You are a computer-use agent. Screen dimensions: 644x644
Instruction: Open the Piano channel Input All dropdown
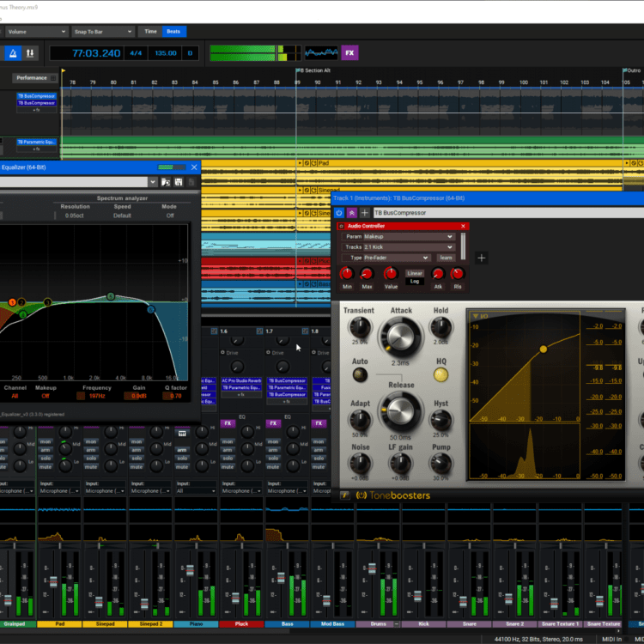point(196,491)
